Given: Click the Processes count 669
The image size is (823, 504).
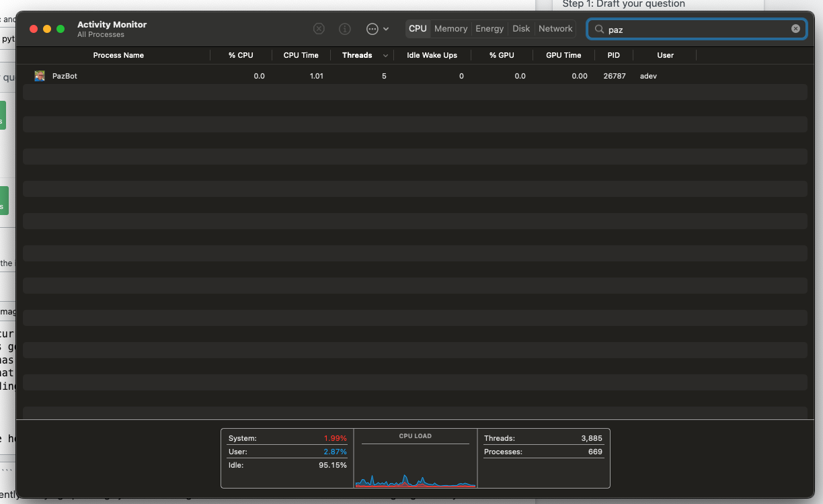Looking at the screenshot, I should pos(595,452).
